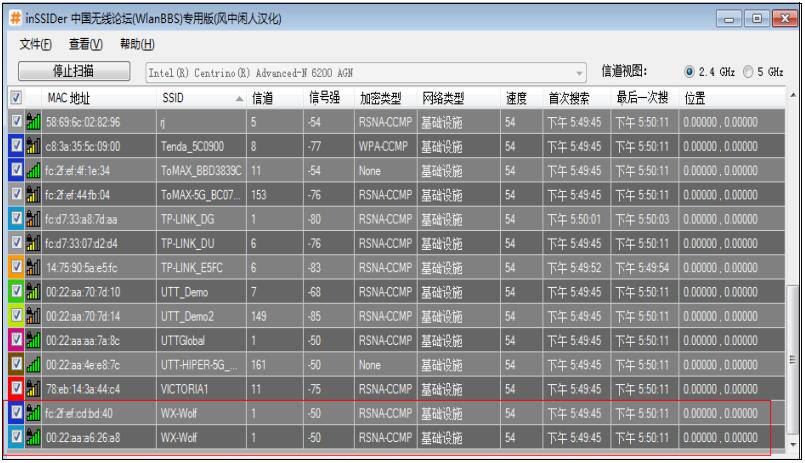
Task: Click signal strength icon for rj network
Action: pyautogui.click(x=33, y=121)
